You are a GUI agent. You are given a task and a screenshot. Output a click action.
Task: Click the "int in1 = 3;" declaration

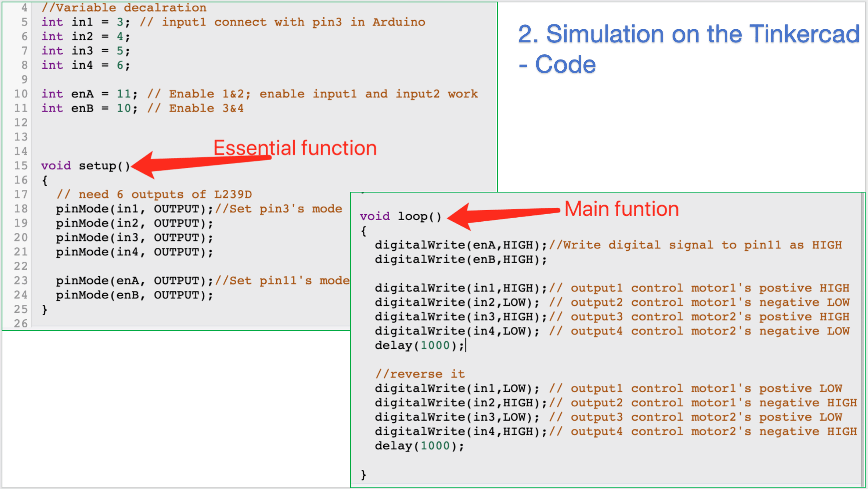coord(86,22)
